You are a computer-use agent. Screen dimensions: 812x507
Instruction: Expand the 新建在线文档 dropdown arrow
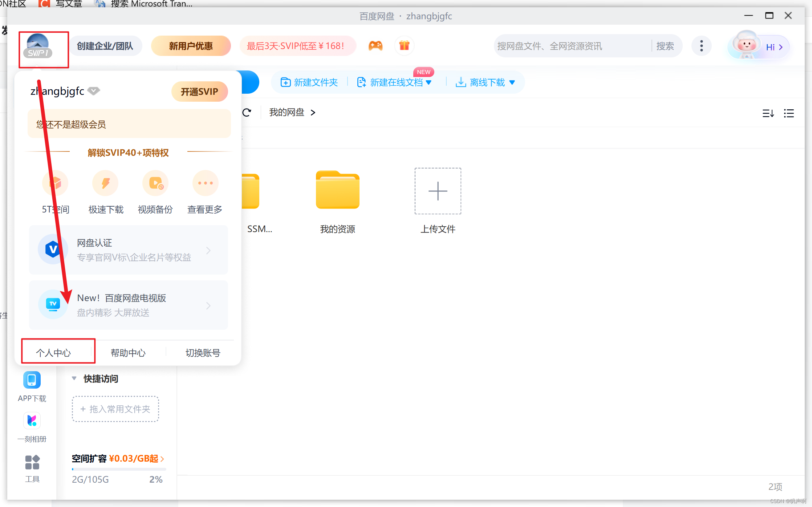pyautogui.click(x=429, y=83)
